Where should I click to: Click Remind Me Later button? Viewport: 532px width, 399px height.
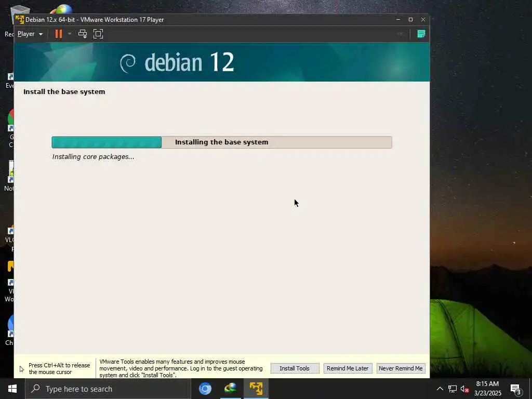(348, 368)
